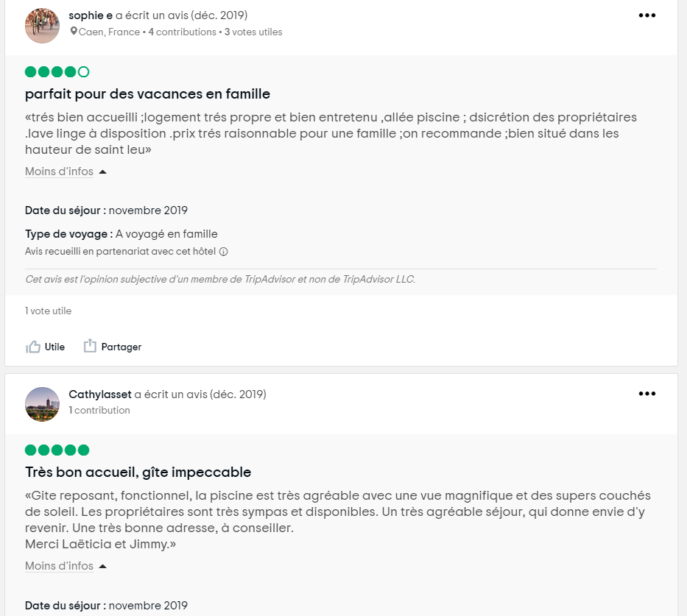Click the Cathylasset username link
The image size is (687, 616).
coord(100,394)
